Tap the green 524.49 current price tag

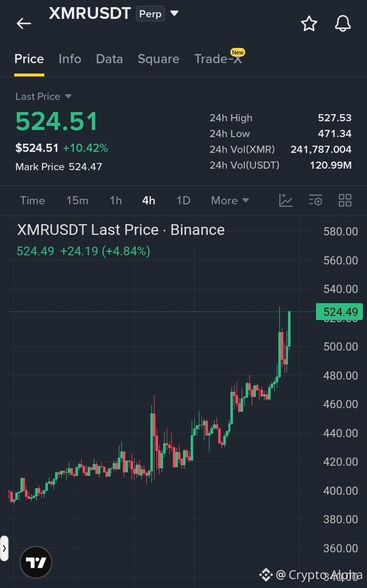(x=339, y=312)
